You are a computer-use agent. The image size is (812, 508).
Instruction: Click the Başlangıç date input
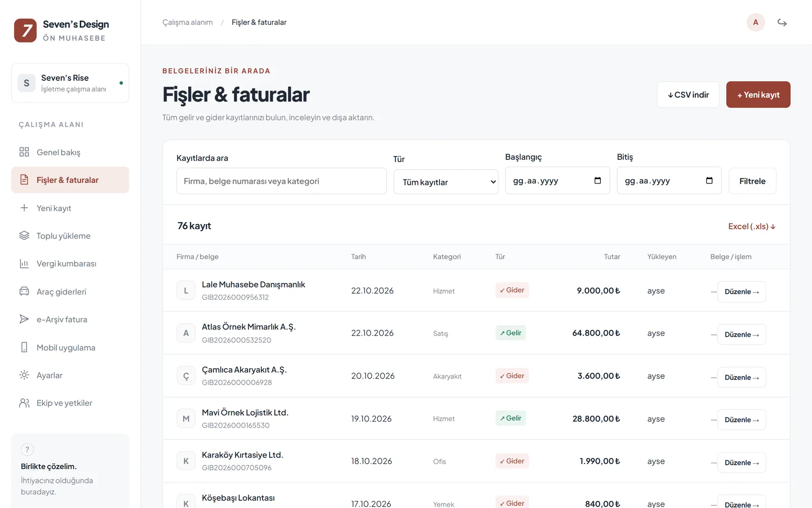click(x=557, y=180)
